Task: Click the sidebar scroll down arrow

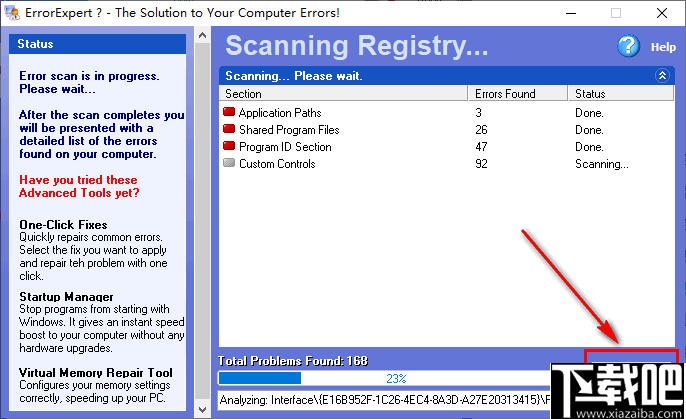Action: 202,410
